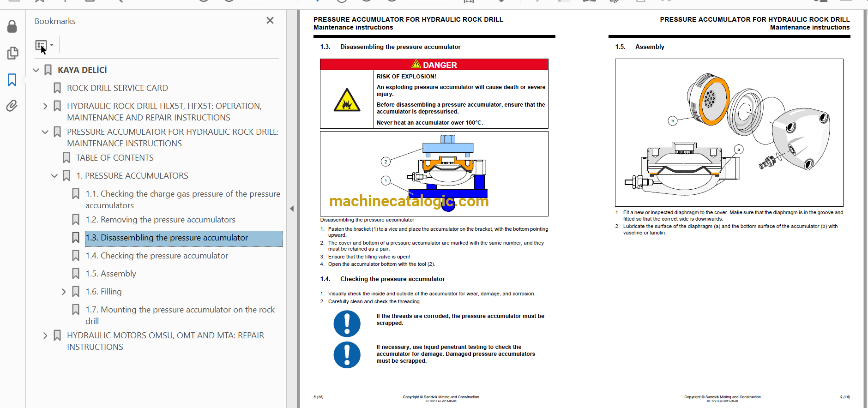Close the Bookmarks panel
The image size is (868, 408).
270,20
